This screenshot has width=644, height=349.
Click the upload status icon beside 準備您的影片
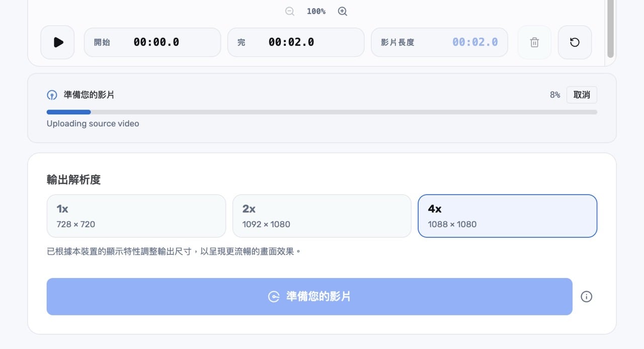coord(52,95)
